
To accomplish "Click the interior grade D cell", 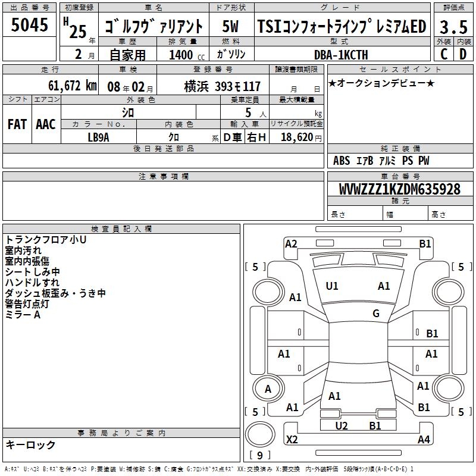I will click(x=463, y=54).
